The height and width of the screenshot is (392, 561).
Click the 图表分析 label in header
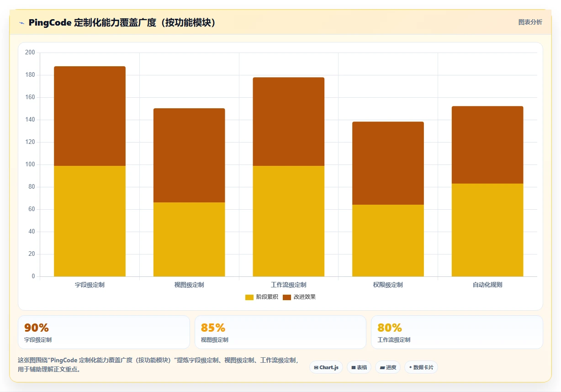530,22
